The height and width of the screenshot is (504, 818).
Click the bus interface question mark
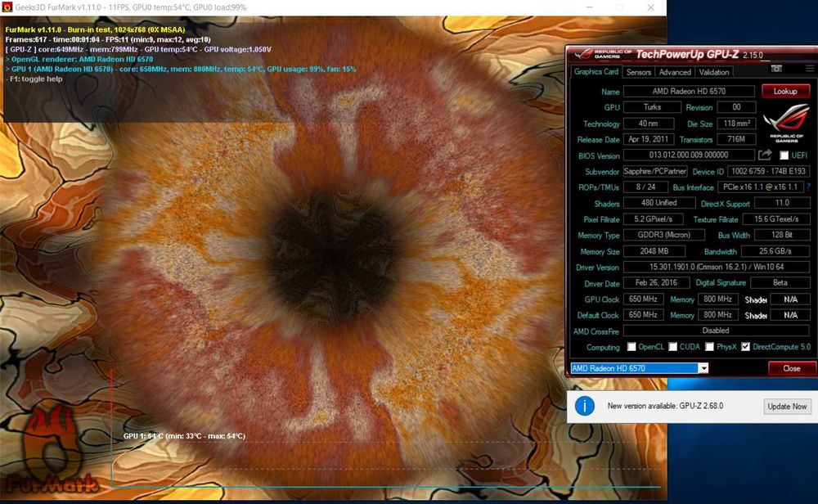809,187
